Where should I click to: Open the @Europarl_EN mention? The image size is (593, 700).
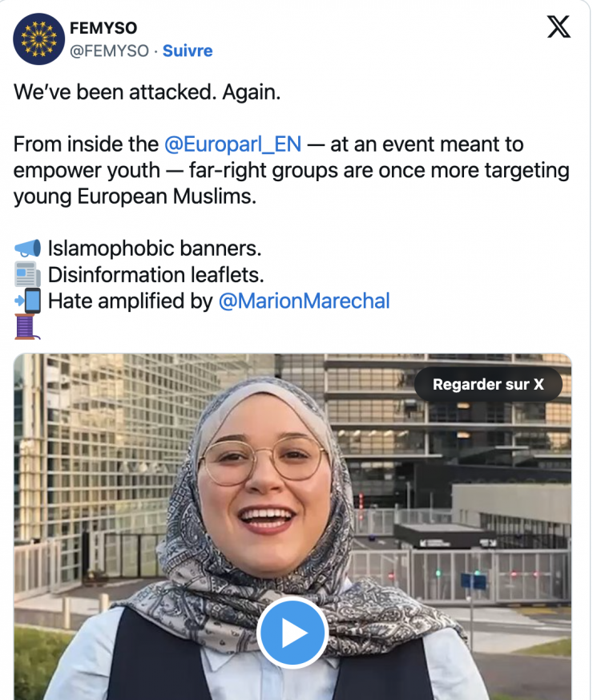point(232,144)
